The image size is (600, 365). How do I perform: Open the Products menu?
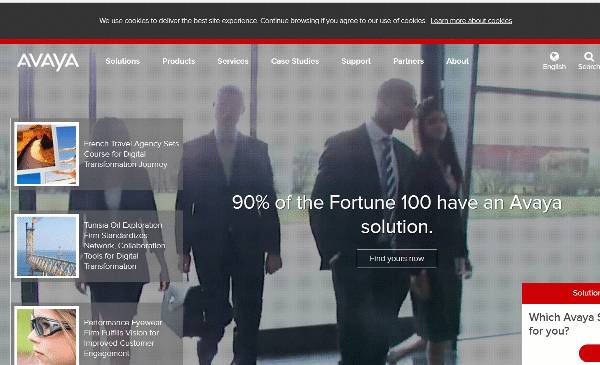click(x=179, y=61)
